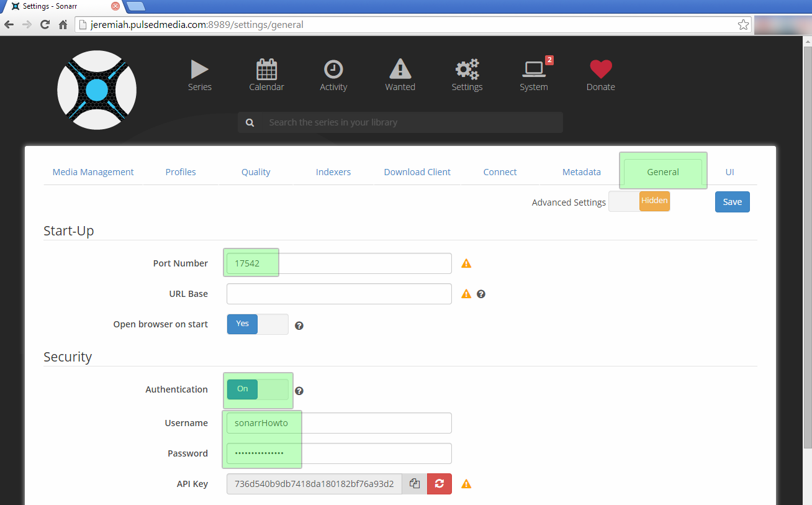The width and height of the screenshot is (812, 505).
Task: Toggle Open browser on start switch
Action: pyautogui.click(x=258, y=324)
